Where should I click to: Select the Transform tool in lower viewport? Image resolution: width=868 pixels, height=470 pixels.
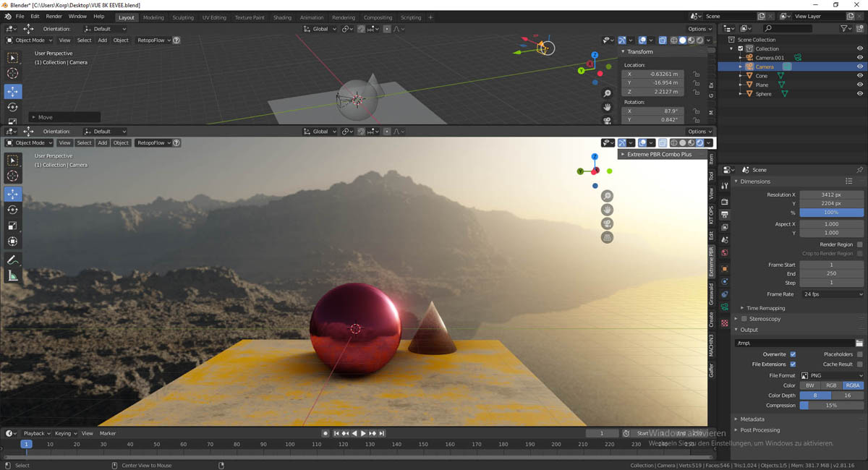click(x=13, y=242)
